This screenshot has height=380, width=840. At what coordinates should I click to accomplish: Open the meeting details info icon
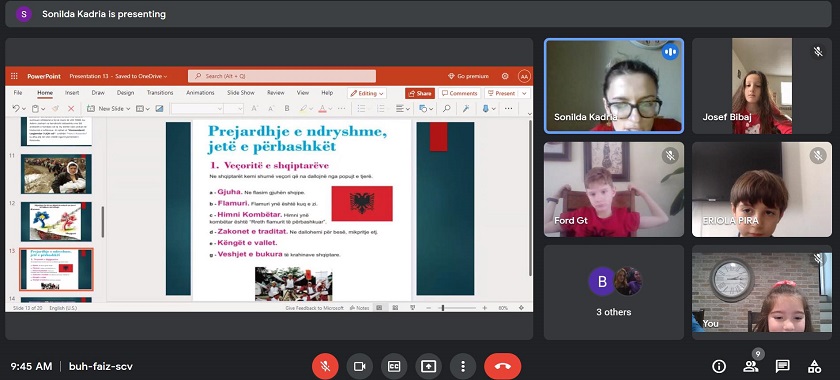coord(718,366)
